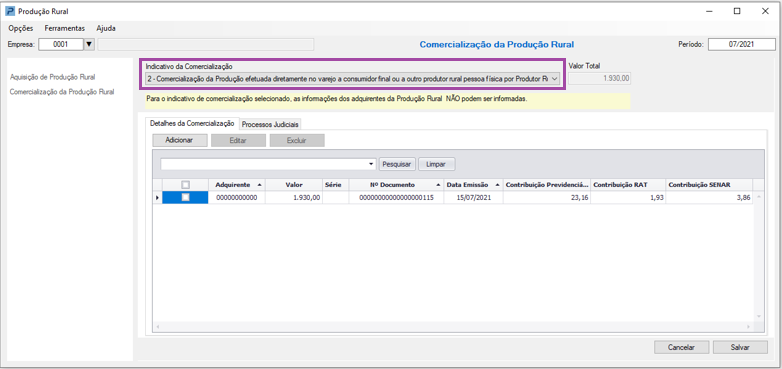Click the grid vertical scrollbar

tap(760, 257)
